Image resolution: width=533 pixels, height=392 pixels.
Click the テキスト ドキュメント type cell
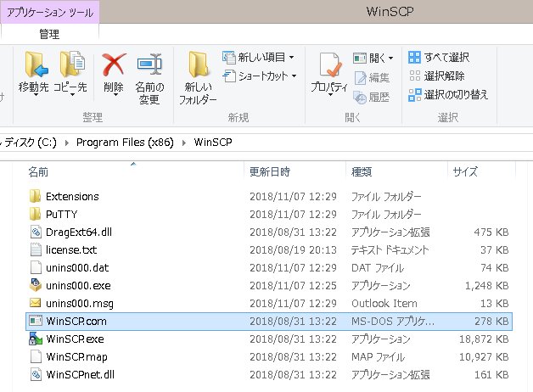pos(390,250)
